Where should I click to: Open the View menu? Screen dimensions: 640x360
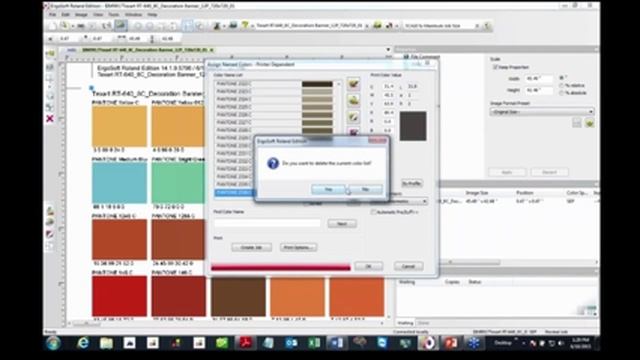pos(98,15)
